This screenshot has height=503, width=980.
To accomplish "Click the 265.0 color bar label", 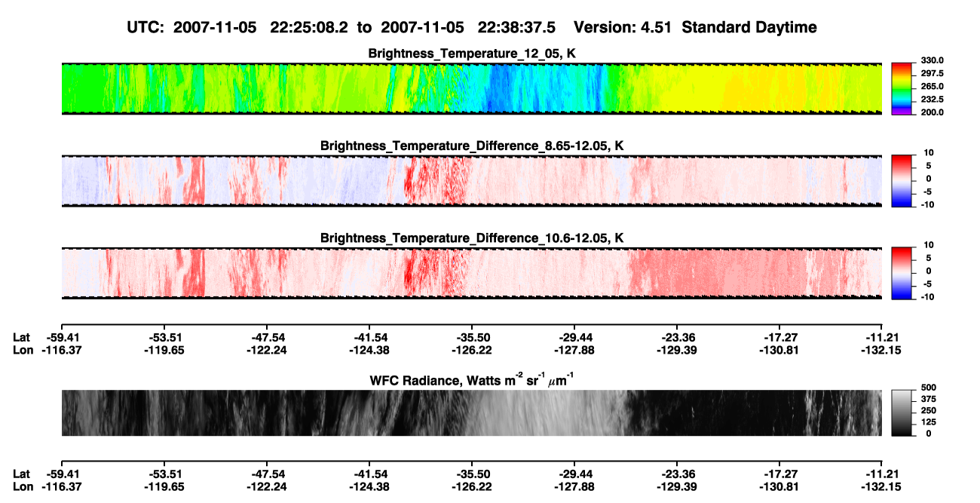I will (x=932, y=87).
